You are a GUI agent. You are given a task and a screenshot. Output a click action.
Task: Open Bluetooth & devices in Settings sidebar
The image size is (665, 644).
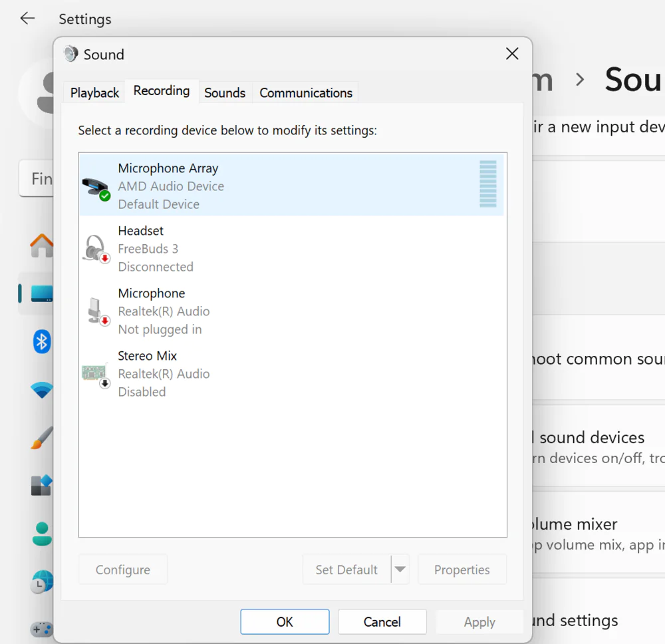[x=41, y=341]
